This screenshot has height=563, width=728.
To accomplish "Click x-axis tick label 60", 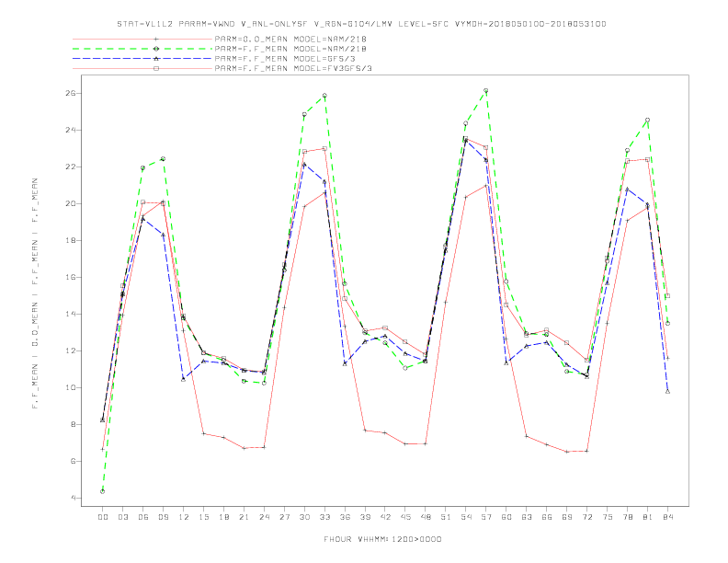I will pyautogui.click(x=506, y=517).
